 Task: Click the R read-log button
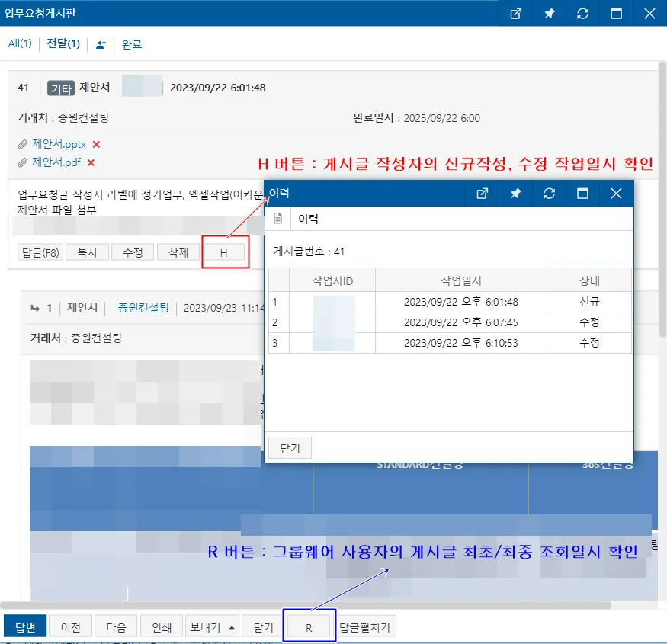click(309, 628)
